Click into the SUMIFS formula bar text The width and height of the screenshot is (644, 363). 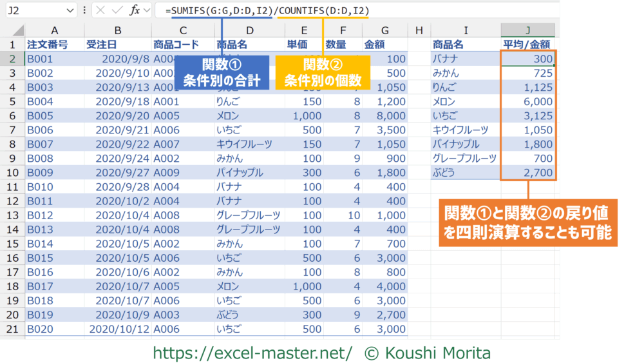click(267, 11)
